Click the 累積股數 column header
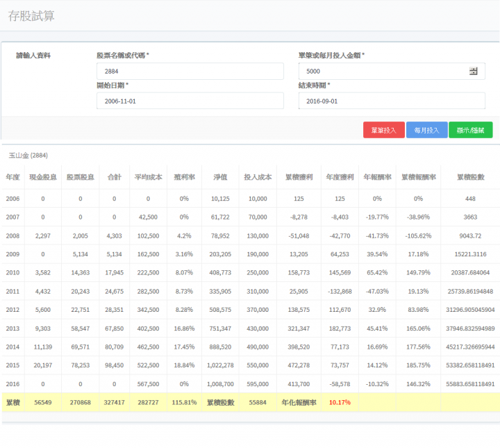The width and height of the screenshot is (500, 448). click(470, 177)
